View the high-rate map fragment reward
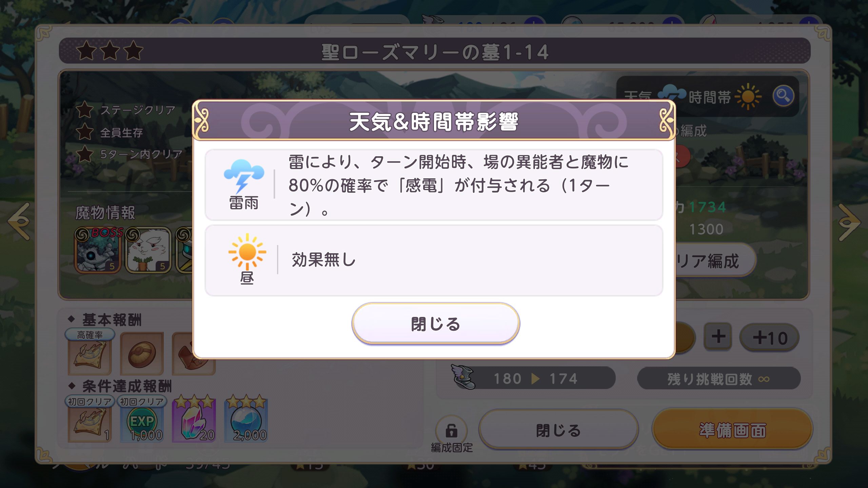This screenshot has height=488, width=868. tap(90, 353)
